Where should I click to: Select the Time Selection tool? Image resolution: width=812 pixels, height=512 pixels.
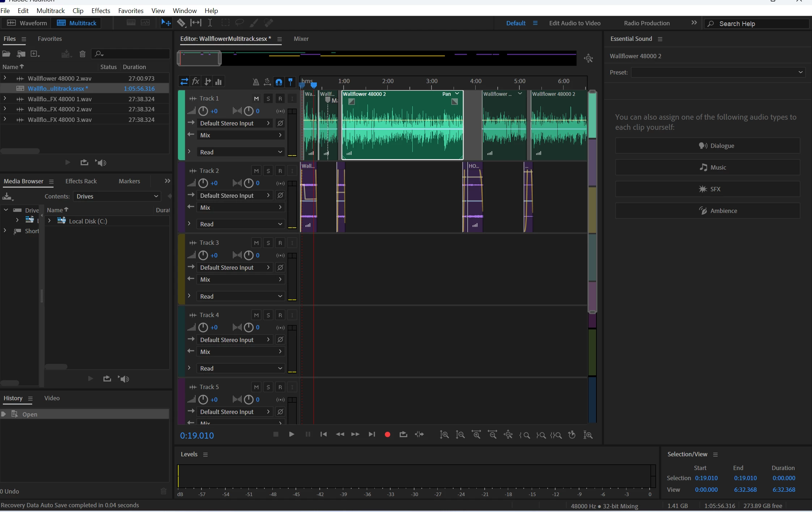click(210, 23)
